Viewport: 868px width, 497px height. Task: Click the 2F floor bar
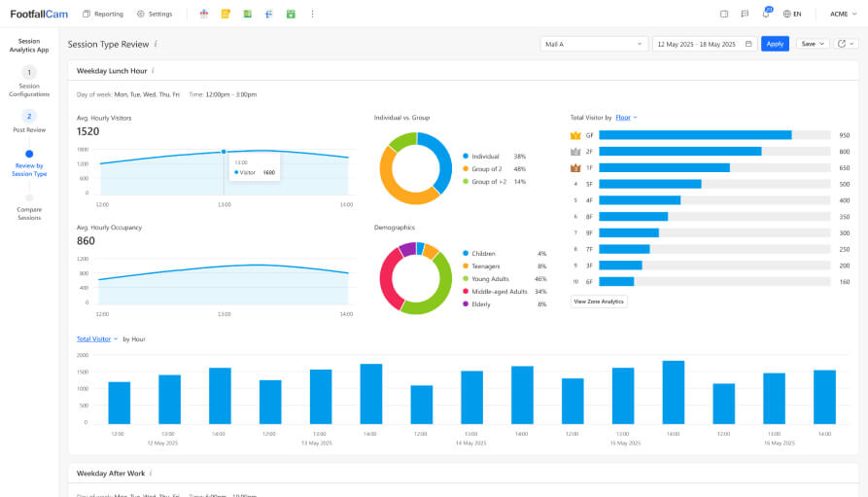[x=680, y=152]
